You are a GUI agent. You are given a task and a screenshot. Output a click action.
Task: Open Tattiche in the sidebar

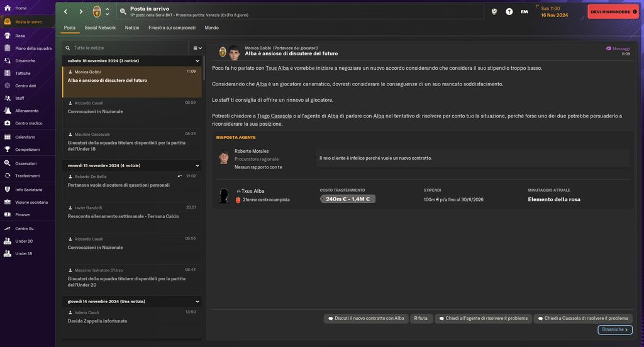pyautogui.click(x=23, y=73)
